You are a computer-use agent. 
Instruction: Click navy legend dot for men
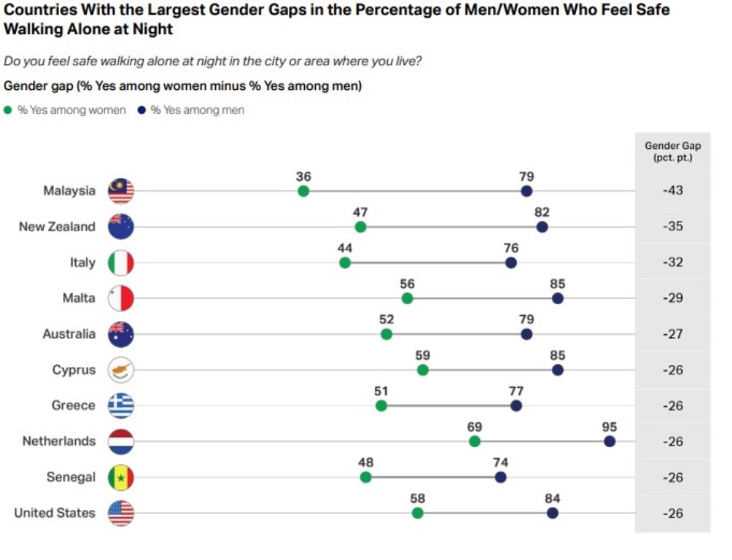point(141,110)
